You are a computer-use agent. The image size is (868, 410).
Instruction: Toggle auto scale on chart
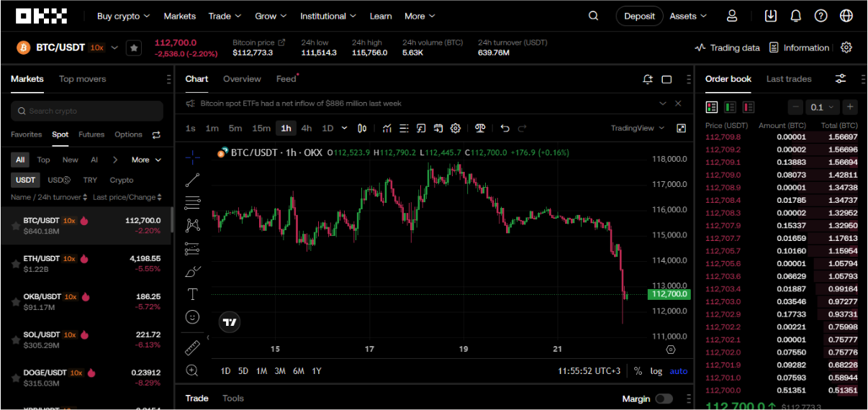tap(679, 371)
